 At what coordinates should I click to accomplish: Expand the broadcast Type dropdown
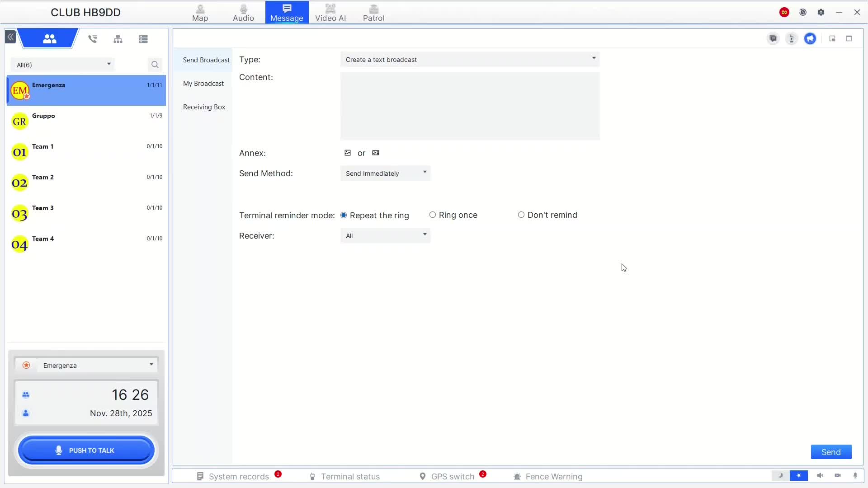(x=470, y=59)
